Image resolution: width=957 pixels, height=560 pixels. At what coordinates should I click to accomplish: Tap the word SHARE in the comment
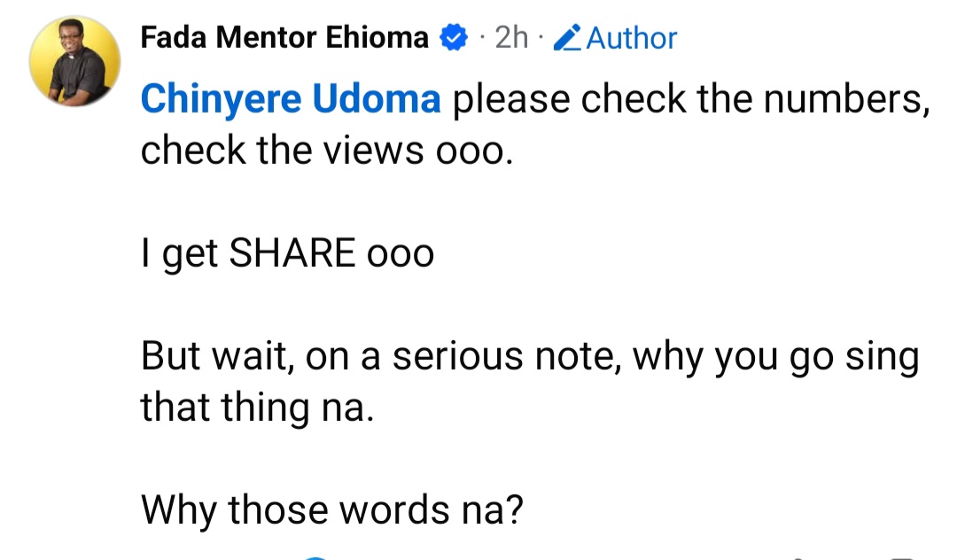click(292, 254)
